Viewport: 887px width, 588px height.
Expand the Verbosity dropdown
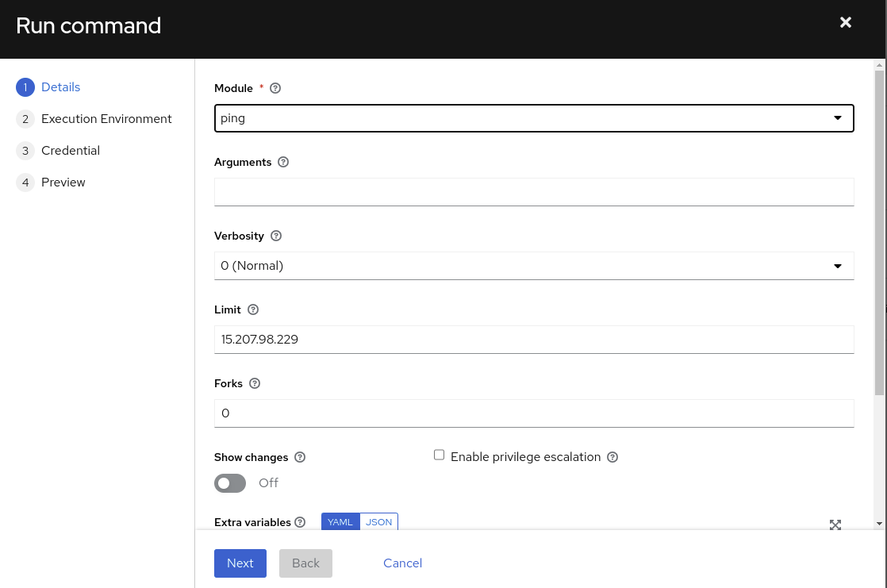533,266
